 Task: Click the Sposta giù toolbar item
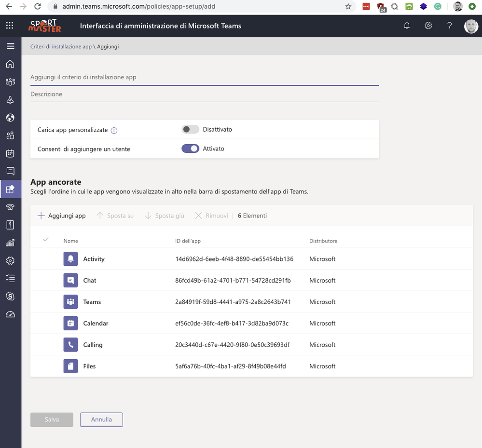164,216
